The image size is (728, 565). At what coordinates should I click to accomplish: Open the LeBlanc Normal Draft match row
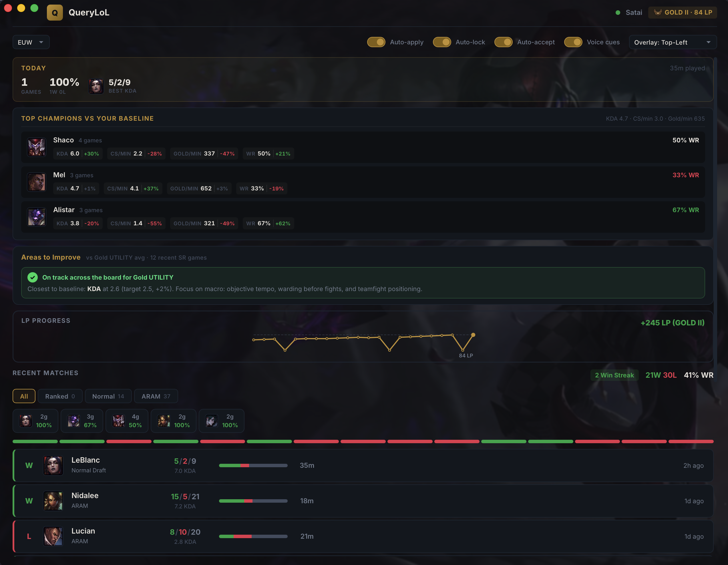363,465
